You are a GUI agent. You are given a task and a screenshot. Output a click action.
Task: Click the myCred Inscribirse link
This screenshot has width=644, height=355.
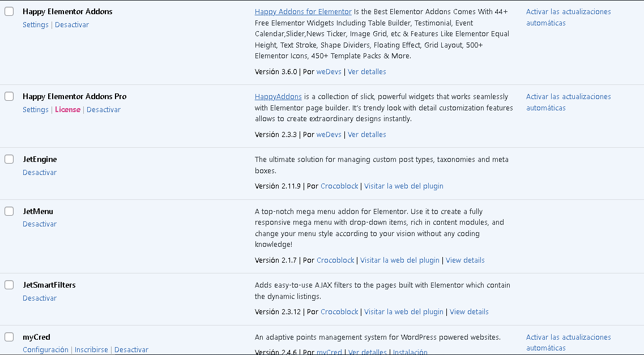(x=91, y=350)
